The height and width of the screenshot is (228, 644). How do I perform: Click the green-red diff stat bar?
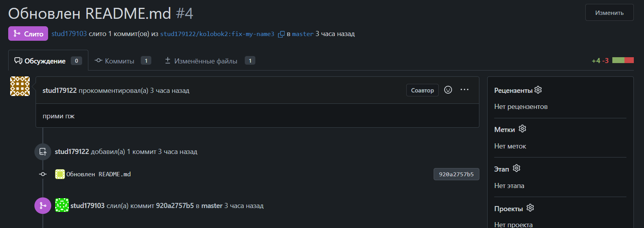(623, 60)
